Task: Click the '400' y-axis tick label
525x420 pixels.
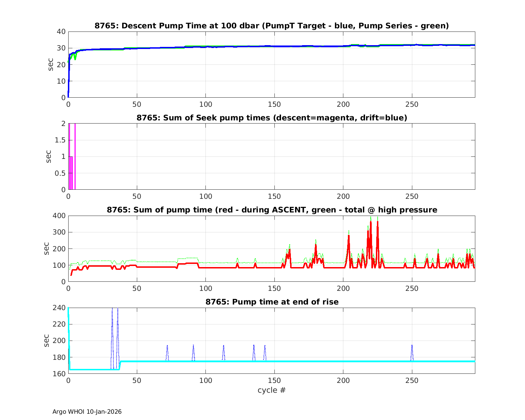Action: click(59, 216)
